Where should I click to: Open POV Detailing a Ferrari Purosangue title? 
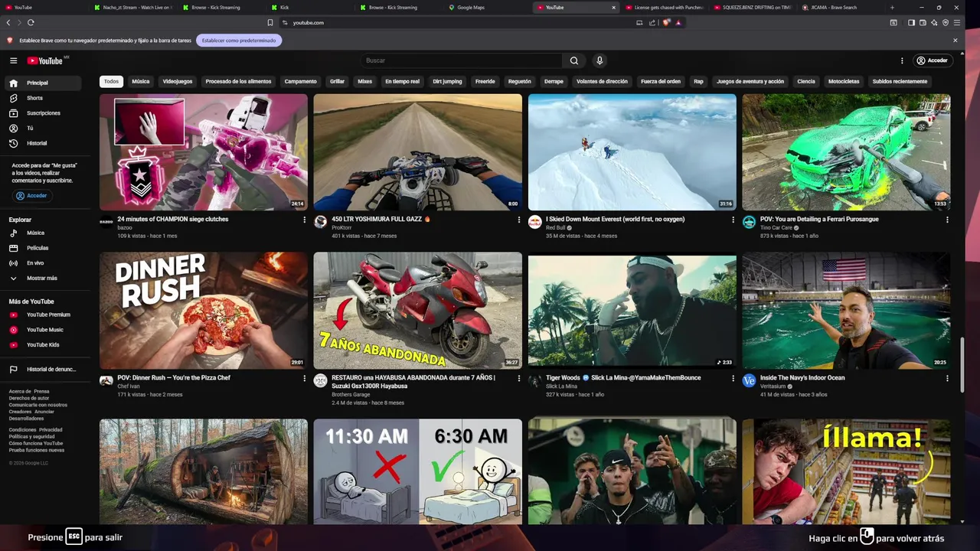(x=819, y=219)
